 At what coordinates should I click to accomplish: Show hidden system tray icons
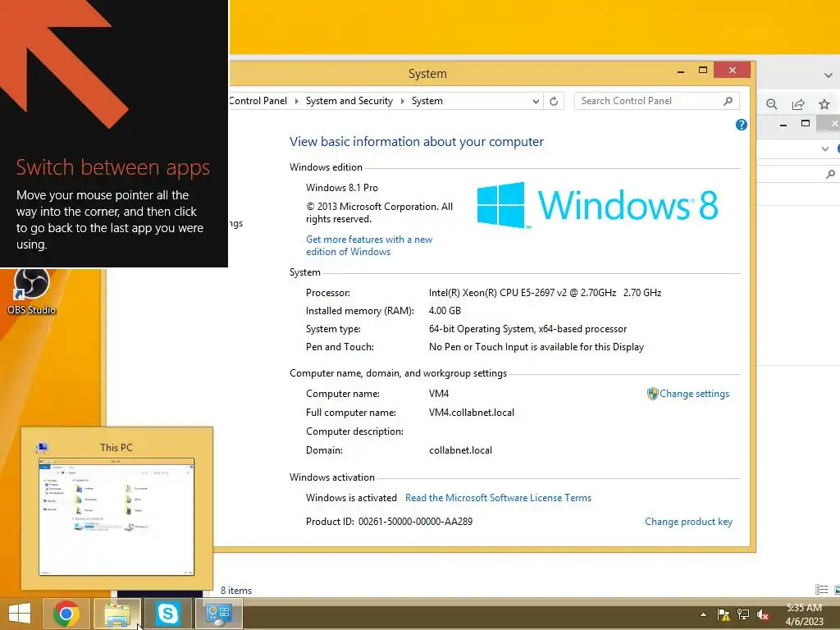pyautogui.click(x=703, y=614)
